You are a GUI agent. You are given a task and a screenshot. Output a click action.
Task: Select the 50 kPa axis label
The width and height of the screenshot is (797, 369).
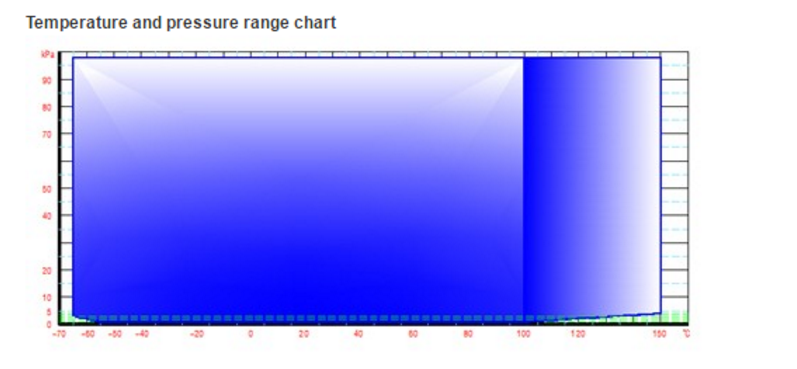click(49, 189)
